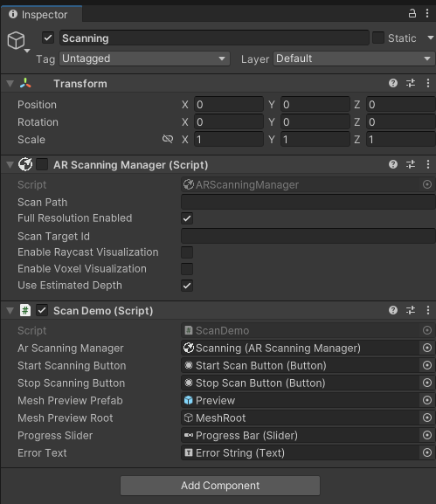This screenshot has height=504, width=436.
Task: Click the Rotation Y value field
Action: (315, 121)
